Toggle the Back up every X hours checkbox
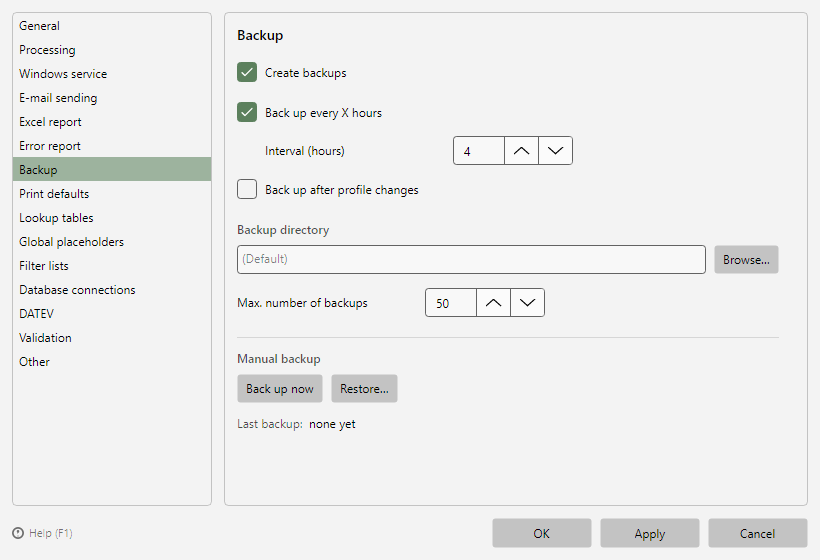This screenshot has height=560, width=820. [247, 112]
